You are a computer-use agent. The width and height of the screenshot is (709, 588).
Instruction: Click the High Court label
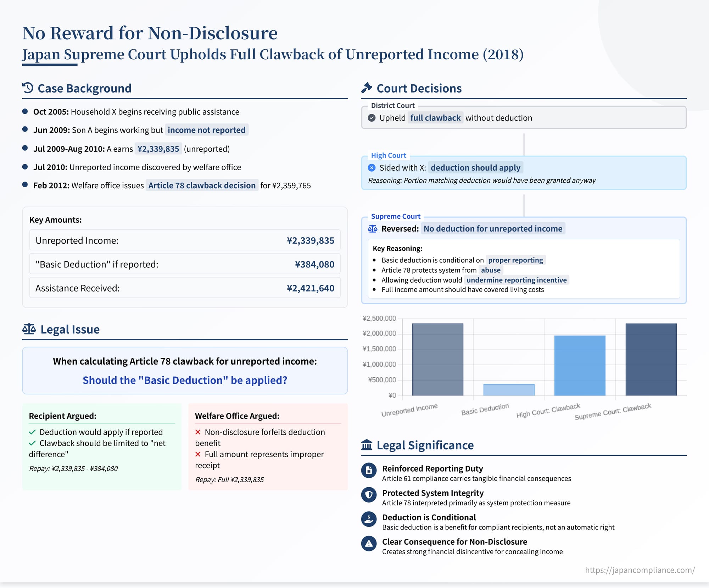[x=389, y=155]
